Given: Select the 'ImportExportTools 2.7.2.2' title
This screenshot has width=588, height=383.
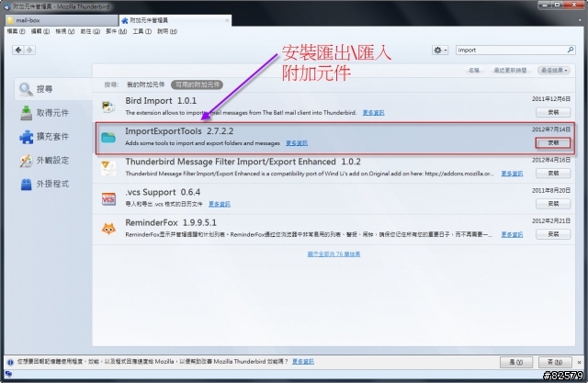Looking at the screenshot, I should pyautogui.click(x=179, y=131).
